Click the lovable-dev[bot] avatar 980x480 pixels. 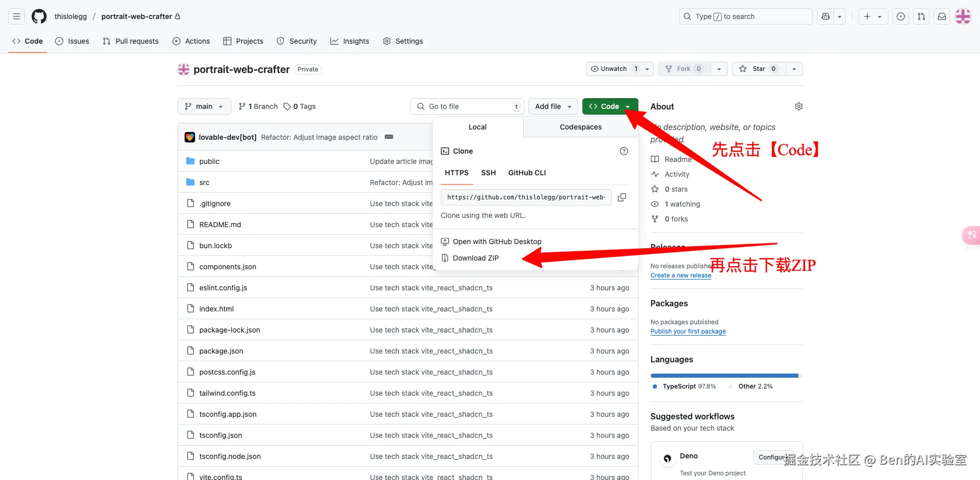tap(190, 137)
